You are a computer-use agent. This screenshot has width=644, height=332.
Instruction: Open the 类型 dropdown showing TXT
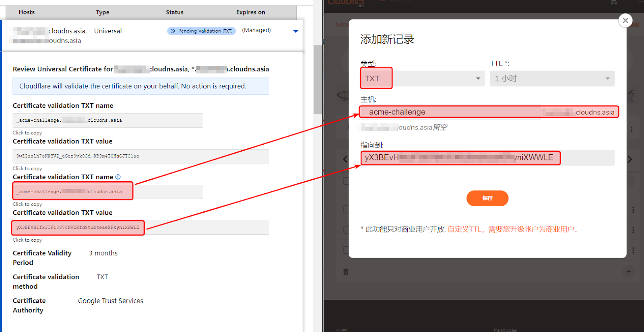tap(422, 78)
